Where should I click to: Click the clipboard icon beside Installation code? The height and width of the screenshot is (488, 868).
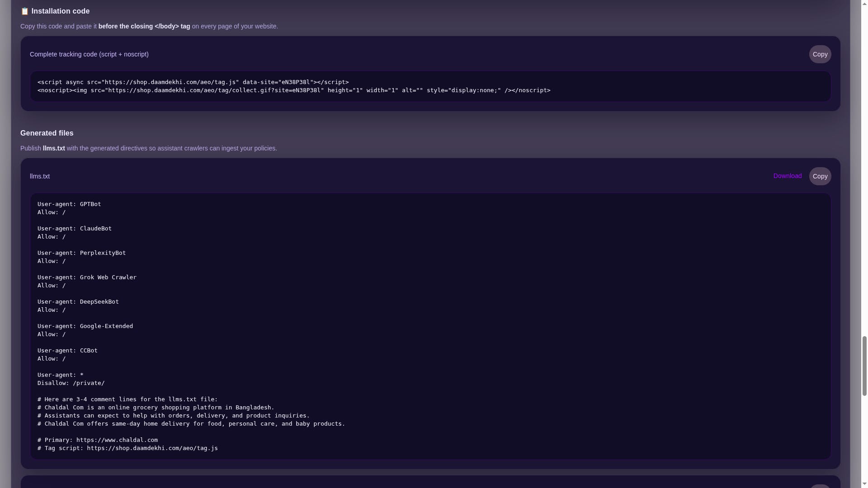coord(25,11)
